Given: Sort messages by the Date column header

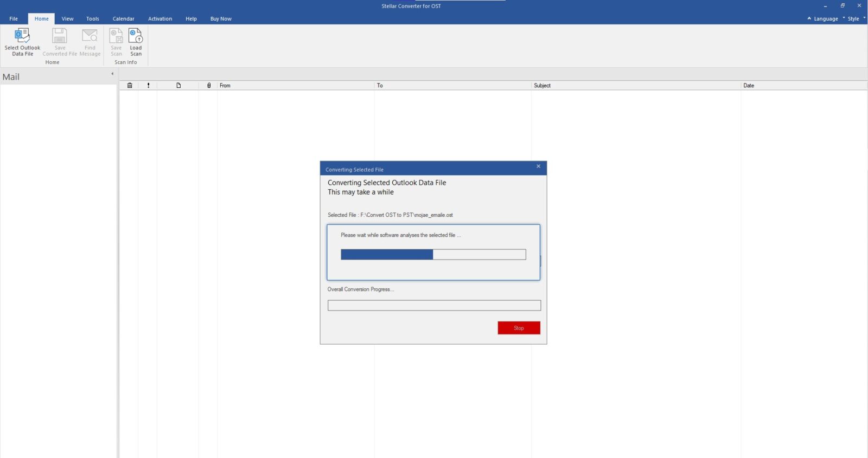Looking at the screenshot, I should 804,86.
